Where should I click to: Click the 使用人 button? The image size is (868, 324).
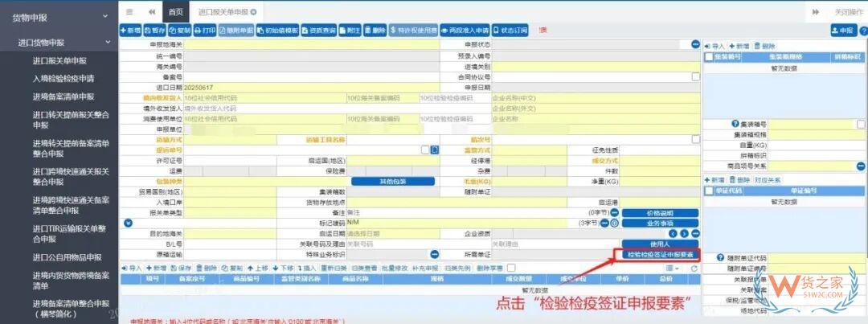coord(660,244)
